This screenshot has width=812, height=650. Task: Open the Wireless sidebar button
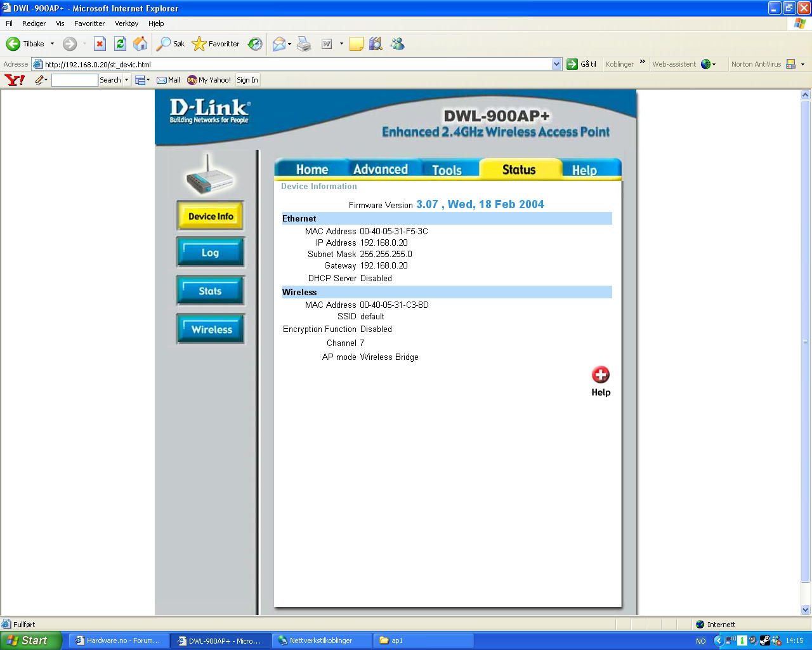point(211,329)
